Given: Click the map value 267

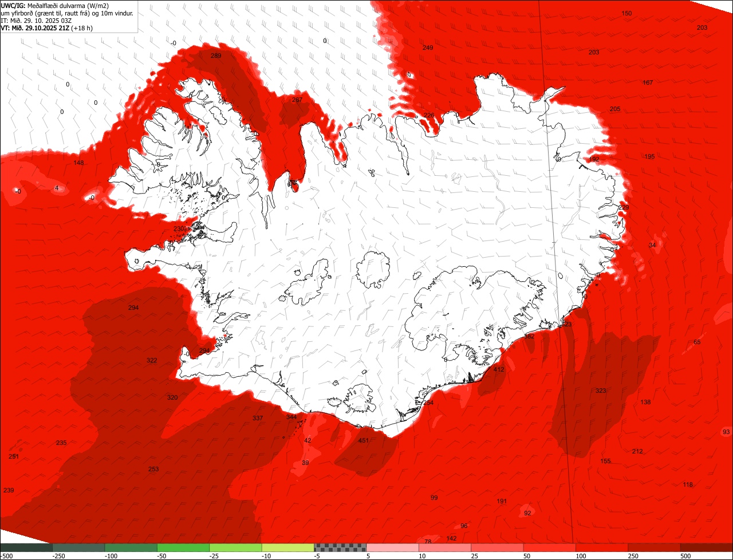Looking at the screenshot, I should pos(297,100).
